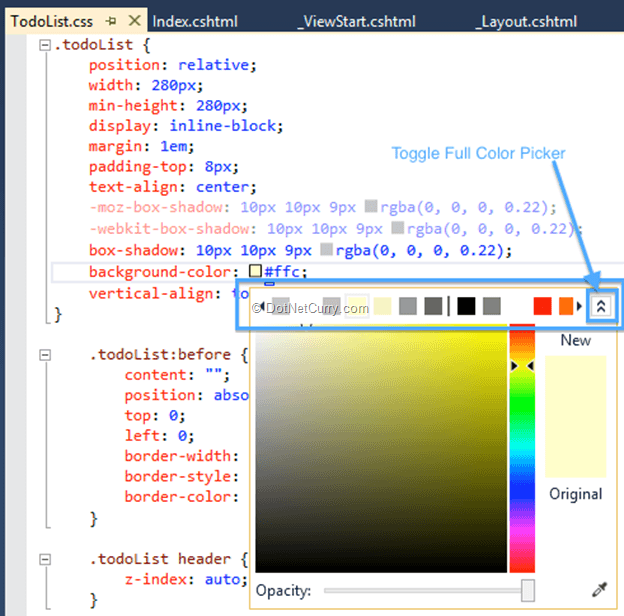Click the -moz-box-shadow rgba inline swatch
The height and width of the screenshot is (616, 624).
[371, 206]
